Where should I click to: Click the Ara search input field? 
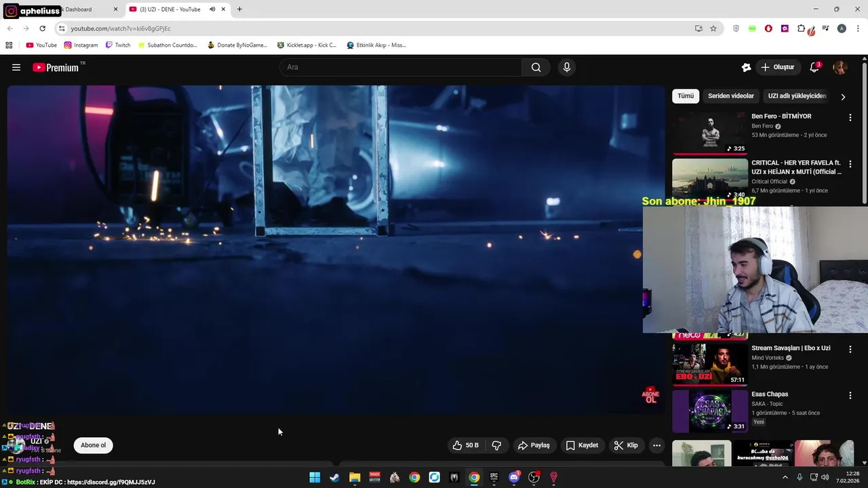[x=401, y=67]
